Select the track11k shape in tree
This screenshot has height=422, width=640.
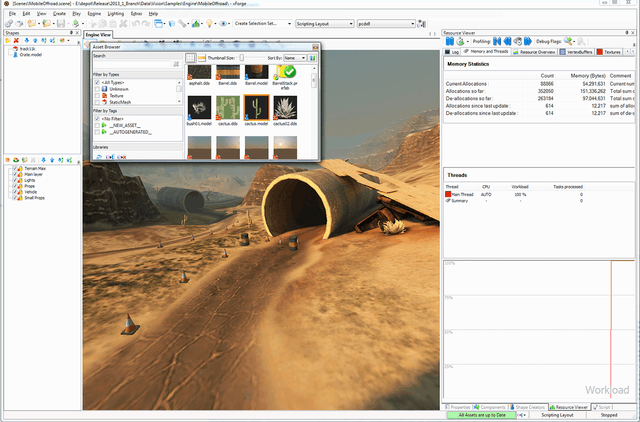[x=26, y=48]
